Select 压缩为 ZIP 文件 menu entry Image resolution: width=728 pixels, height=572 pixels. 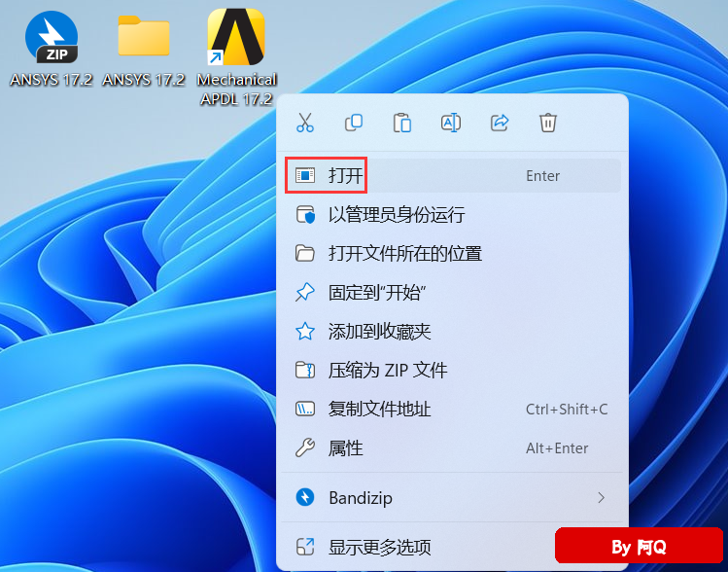click(451, 371)
